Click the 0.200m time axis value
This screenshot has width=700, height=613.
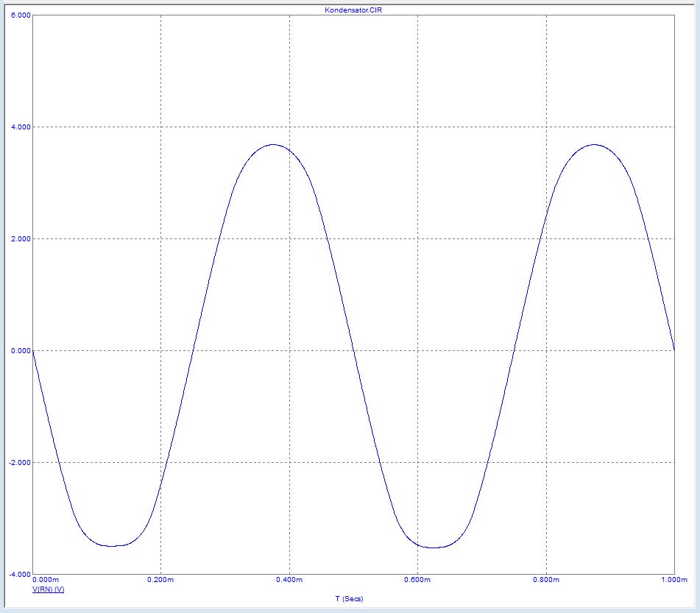(x=160, y=579)
